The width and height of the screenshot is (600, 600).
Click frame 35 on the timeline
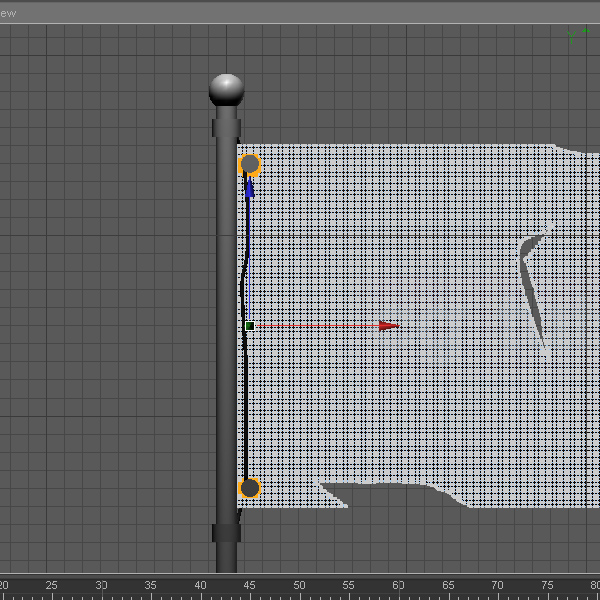tap(151, 585)
